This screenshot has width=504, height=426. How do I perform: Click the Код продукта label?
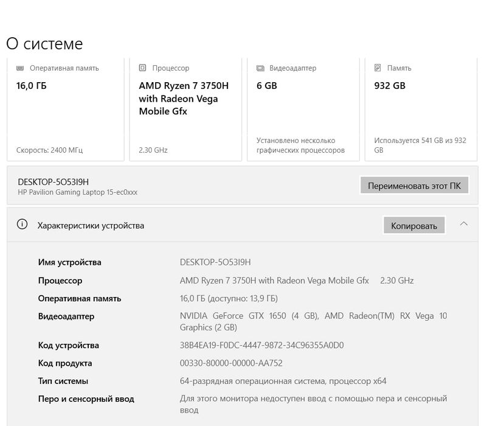(65, 363)
